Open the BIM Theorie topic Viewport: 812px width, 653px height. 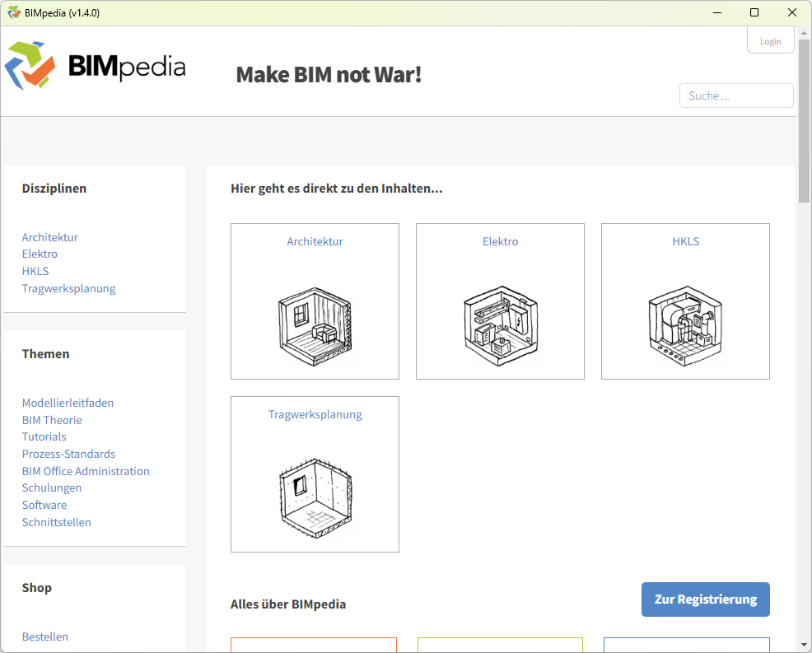click(x=52, y=420)
